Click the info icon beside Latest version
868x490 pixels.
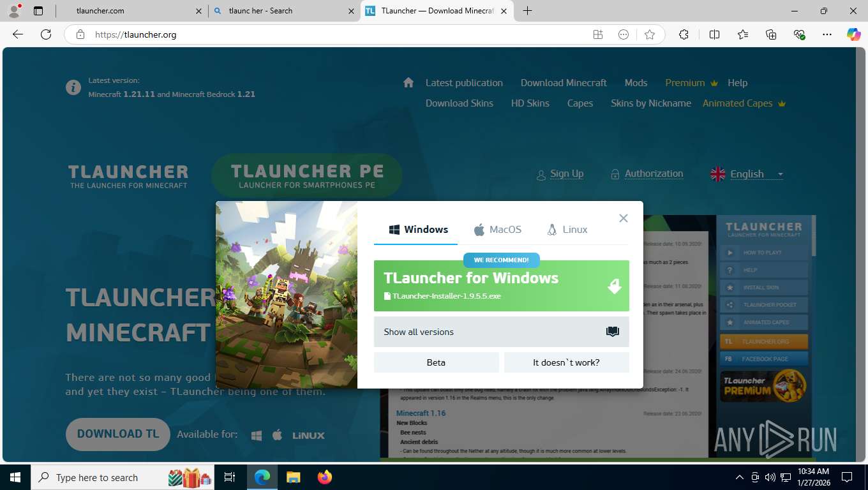coord(73,87)
